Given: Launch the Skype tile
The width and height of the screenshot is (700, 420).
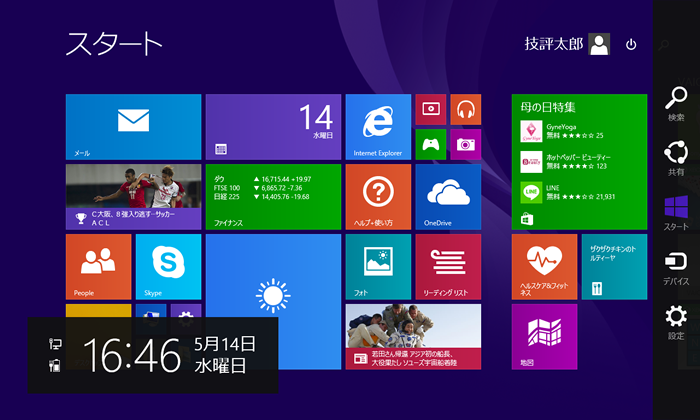Looking at the screenshot, I should [168, 267].
